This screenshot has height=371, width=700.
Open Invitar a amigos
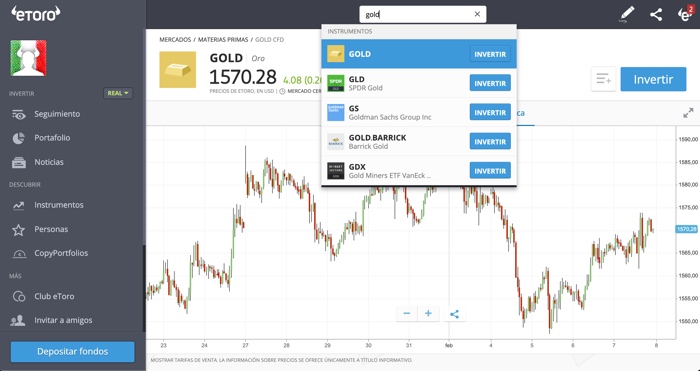[63, 320]
